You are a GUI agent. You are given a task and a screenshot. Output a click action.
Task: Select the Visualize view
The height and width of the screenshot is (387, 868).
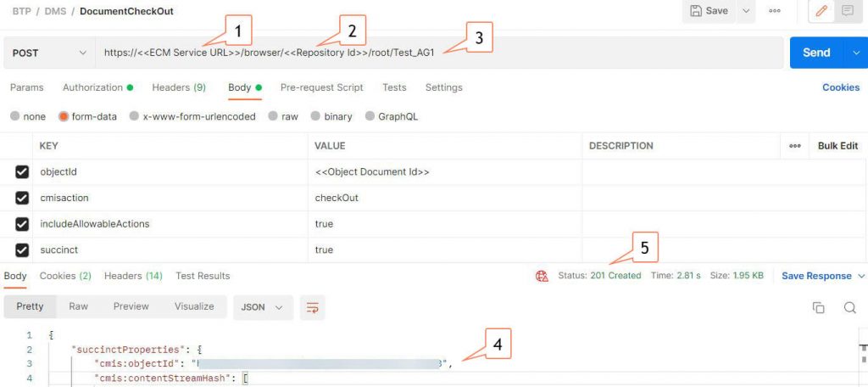(194, 306)
